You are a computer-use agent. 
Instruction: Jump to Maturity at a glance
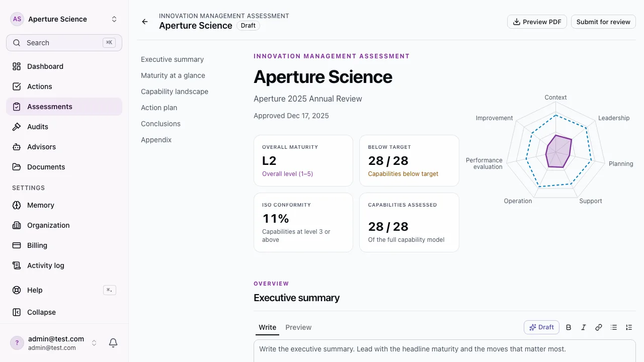click(x=173, y=75)
